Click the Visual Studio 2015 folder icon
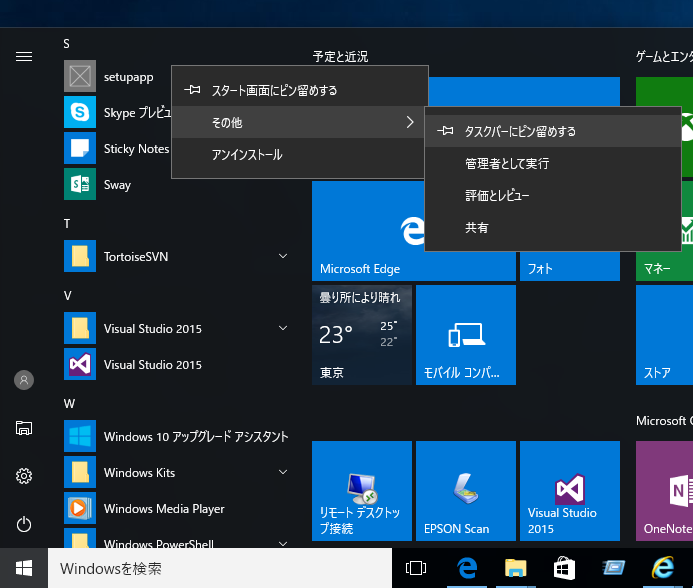The height and width of the screenshot is (588, 693). pos(80,328)
